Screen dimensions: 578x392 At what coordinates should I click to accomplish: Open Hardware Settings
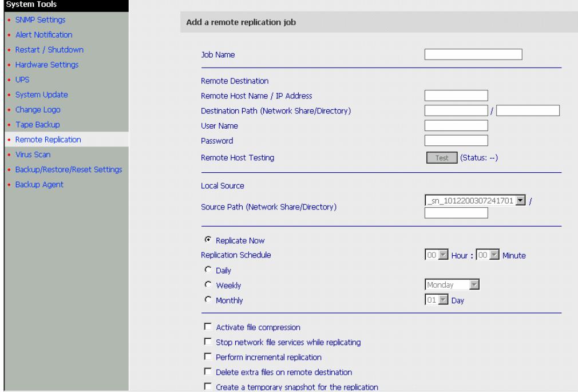pos(47,65)
